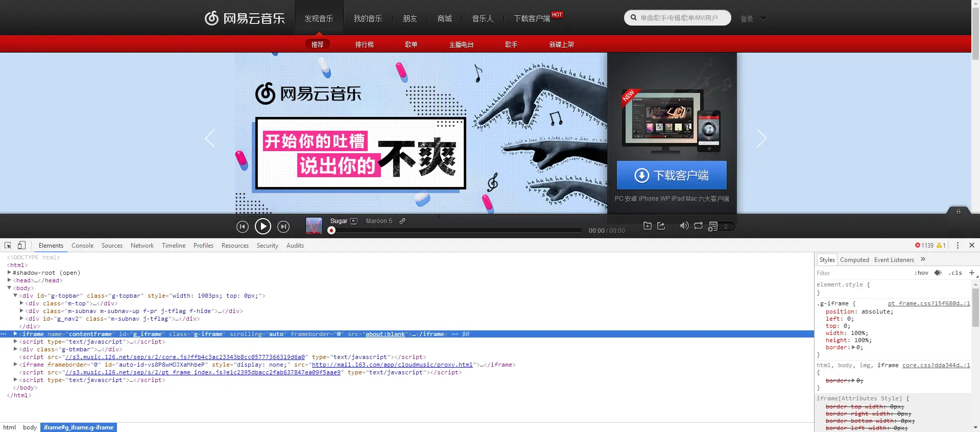Expand the head element node
This screenshot has height=432, width=980.
9,280
